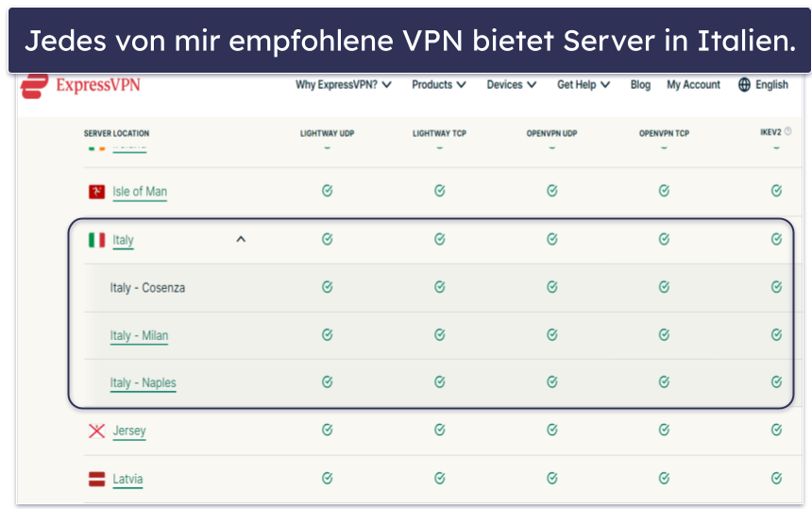Click Milan OpenVPN TCP checkmark
This screenshot has width=812, height=509.
(664, 334)
